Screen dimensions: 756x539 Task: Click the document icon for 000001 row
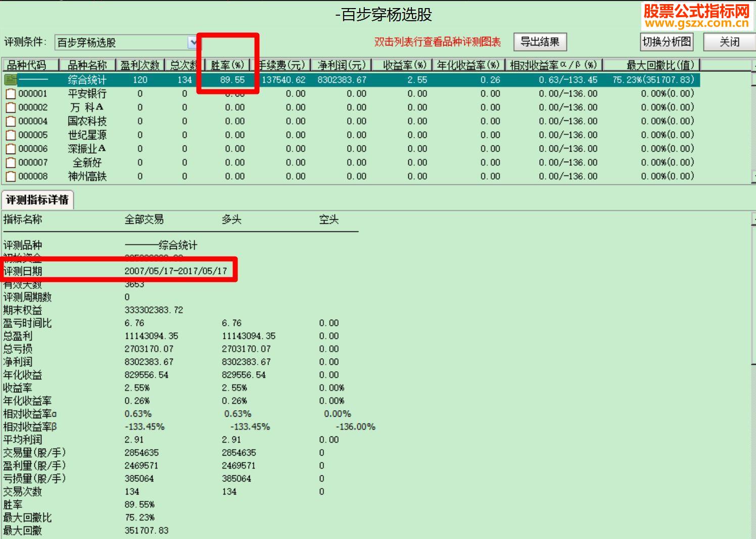(x=10, y=93)
